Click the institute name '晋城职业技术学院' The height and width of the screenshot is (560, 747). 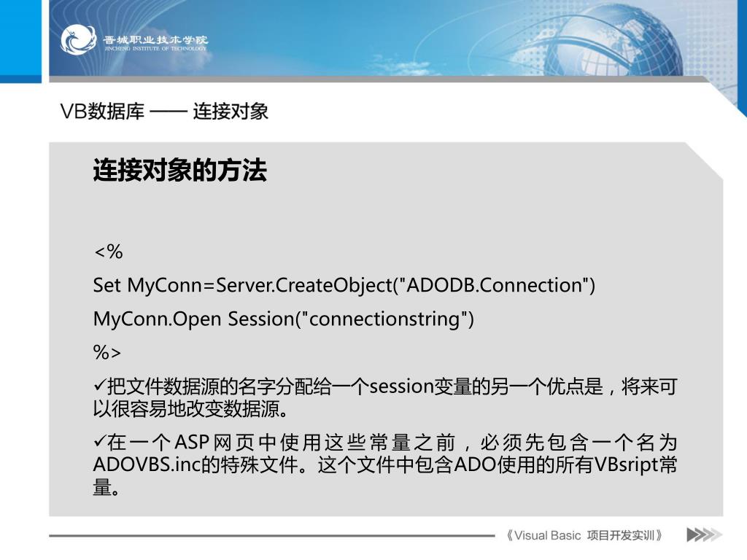tap(155, 39)
